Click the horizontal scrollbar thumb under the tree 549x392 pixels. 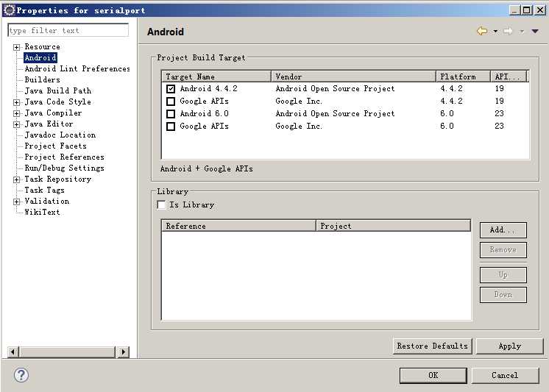coord(67,352)
